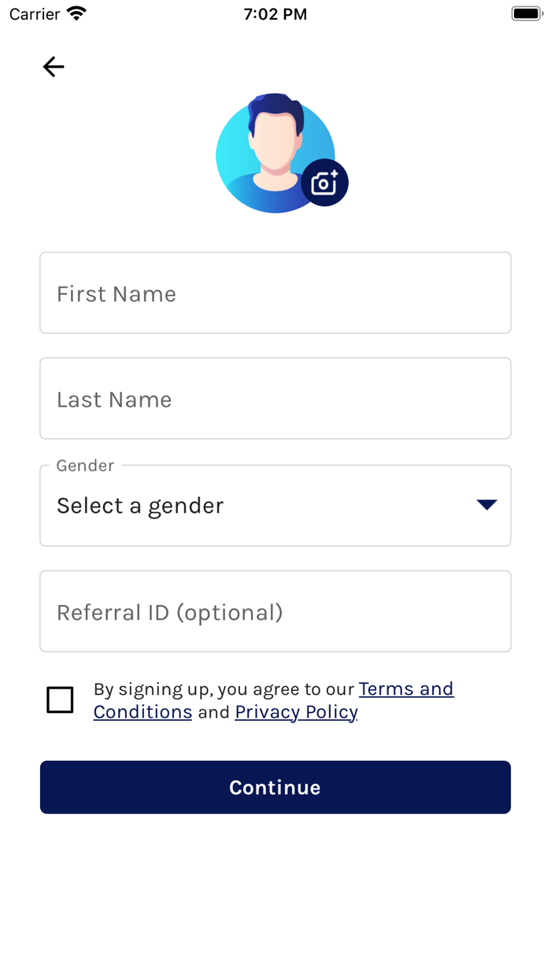This screenshot has height=980, width=551.
Task: Tap the Carrier label in the status bar
Action: (35, 14)
